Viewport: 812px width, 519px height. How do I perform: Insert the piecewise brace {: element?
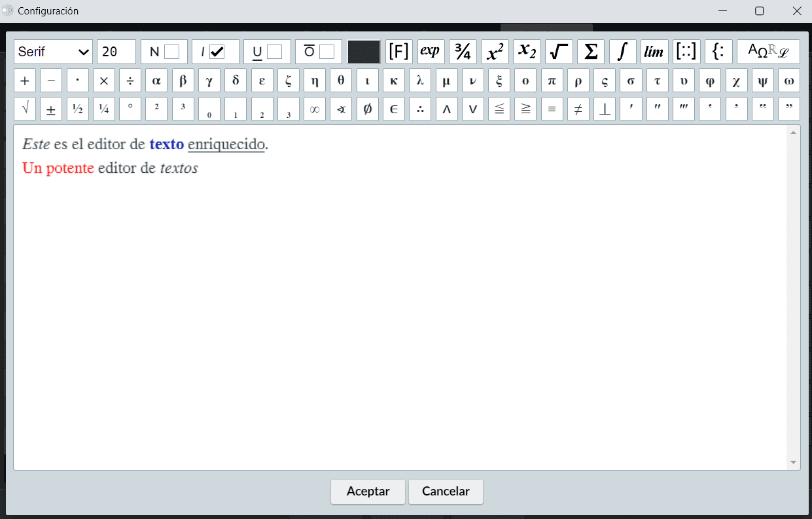coord(718,52)
